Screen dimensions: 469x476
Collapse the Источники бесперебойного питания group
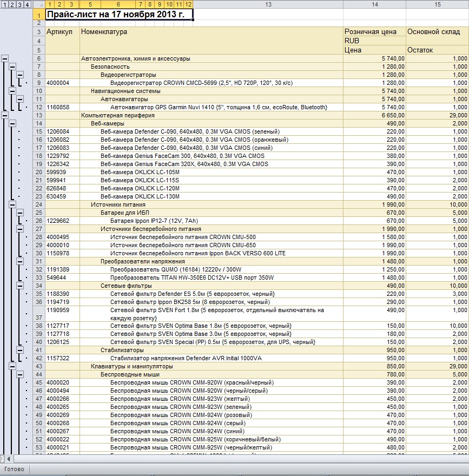pyautogui.click(x=20, y=229)
